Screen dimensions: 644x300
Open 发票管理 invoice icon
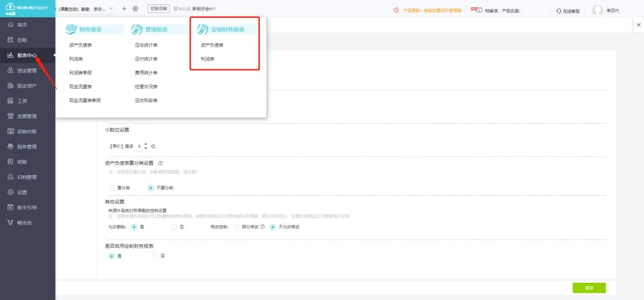(x=10, y=116)
